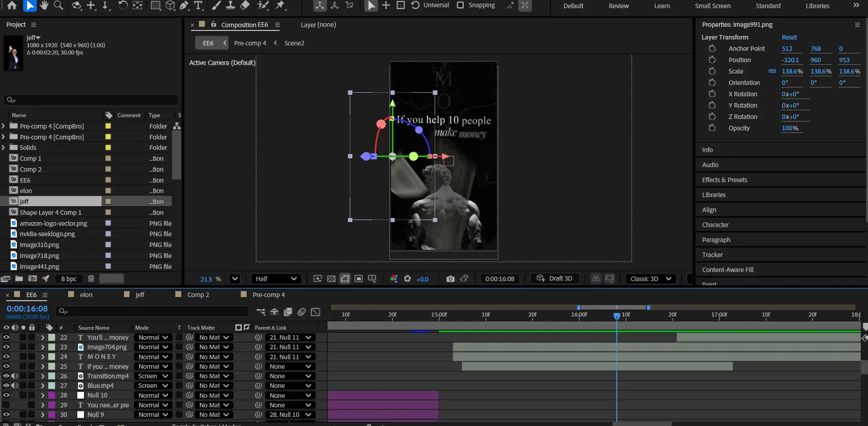Mute audio of Blue.mp4 layer
This screenshot has height=426, width=868.
pyautogui.click(x=15, y=386)
